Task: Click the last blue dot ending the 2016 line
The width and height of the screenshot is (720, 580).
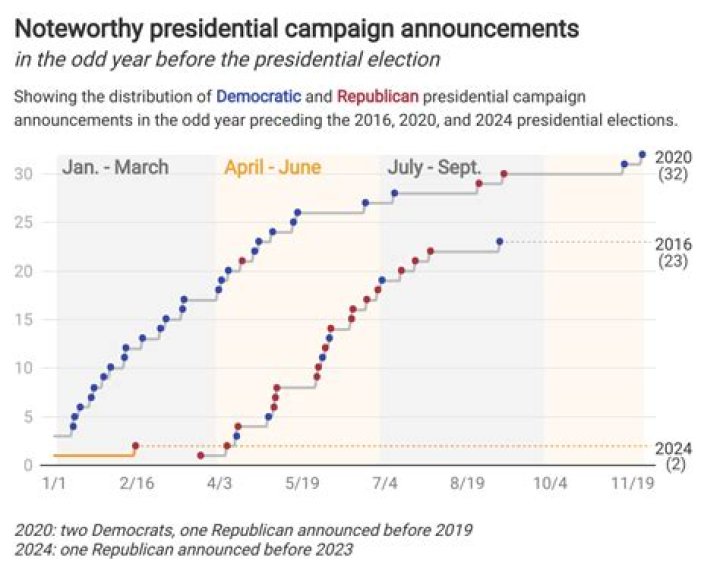Action: tap(499, 241)
